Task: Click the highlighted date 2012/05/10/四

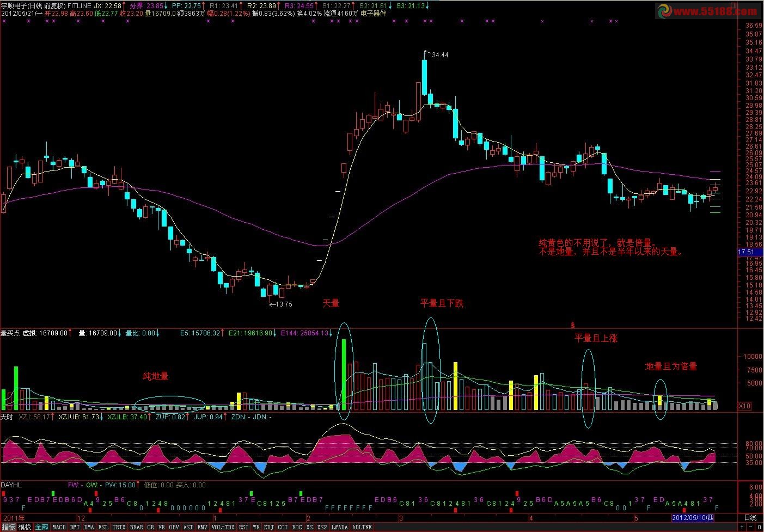Action: [x=693, y=518]
